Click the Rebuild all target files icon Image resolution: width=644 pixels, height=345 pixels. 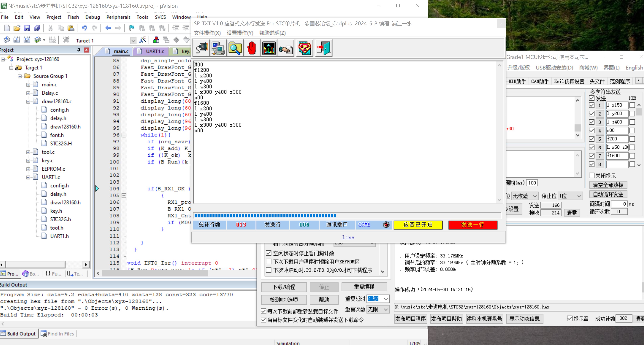click(27, 40)
